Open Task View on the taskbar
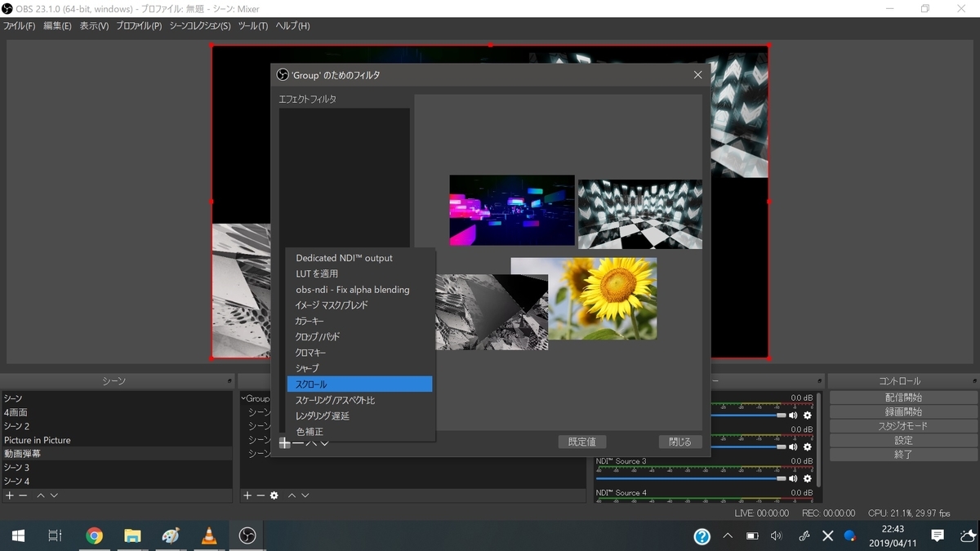This screenshot has width=980, height=551. pos(56,535)
